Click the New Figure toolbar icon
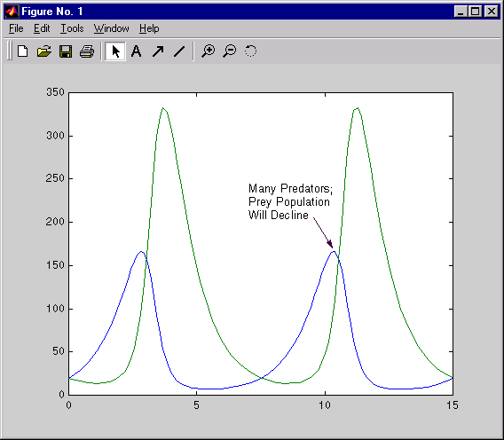This screenshot has width=504, height=440. tap(22, 51)
